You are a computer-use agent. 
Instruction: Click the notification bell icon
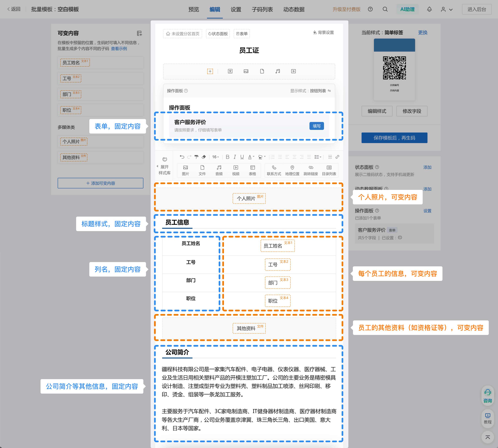[x=429, y=9]
